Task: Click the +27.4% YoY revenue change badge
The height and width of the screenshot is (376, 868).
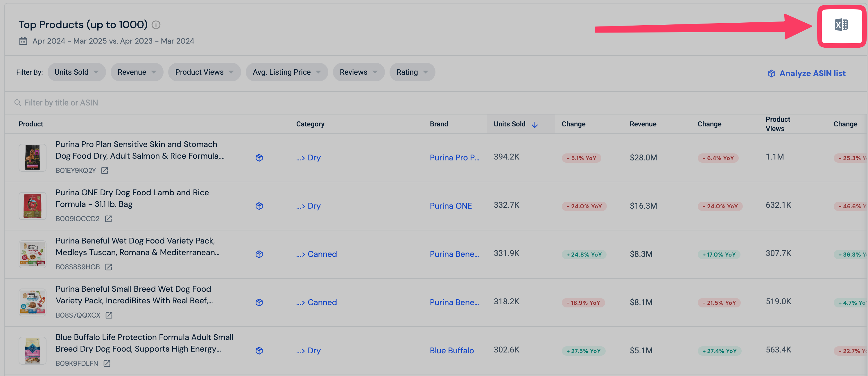Action: (719, 351)
